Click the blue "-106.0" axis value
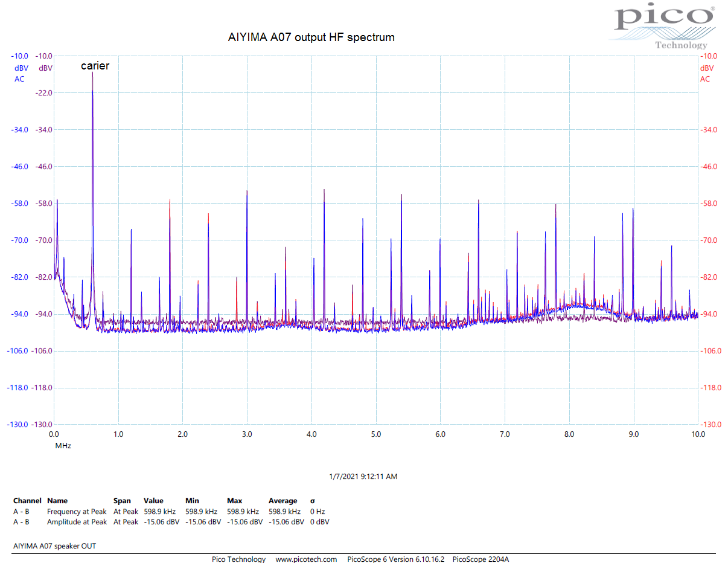 point(17,350)
